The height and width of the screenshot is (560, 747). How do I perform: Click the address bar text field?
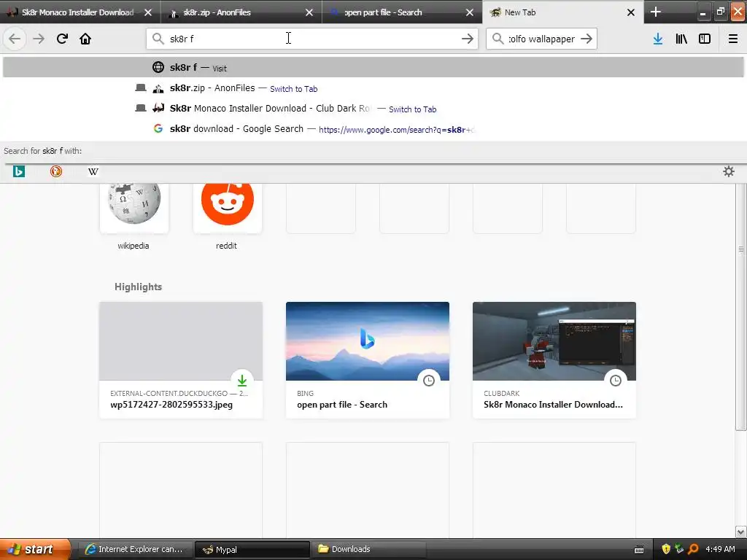point(312,39)
